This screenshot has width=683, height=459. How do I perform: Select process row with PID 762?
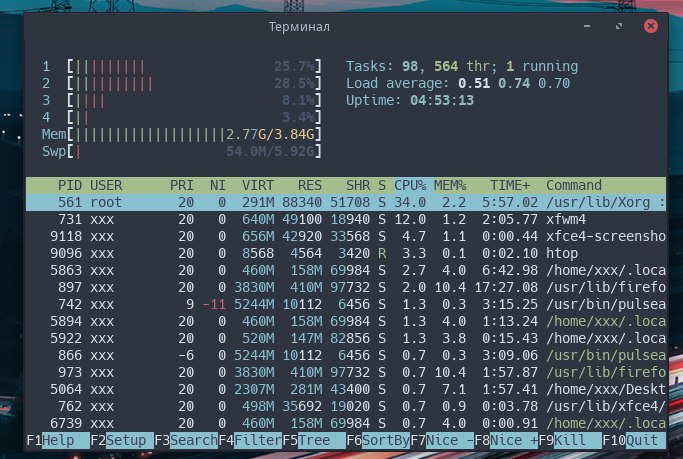[346, 406]
